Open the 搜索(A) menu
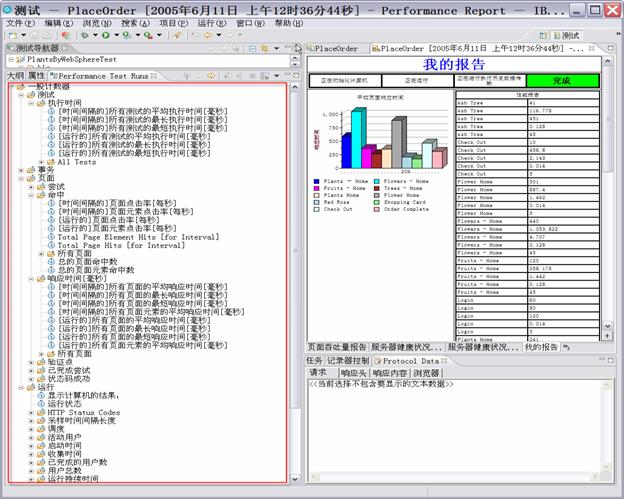624x499 pixels. pyautogui.click(x=134, y=22)
